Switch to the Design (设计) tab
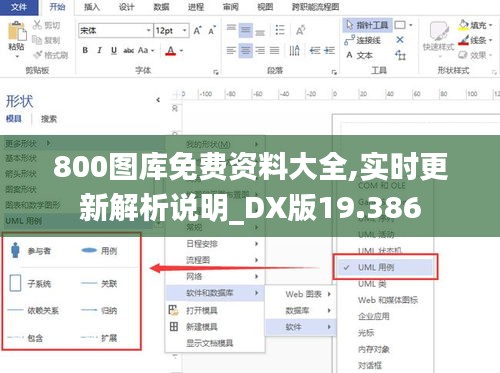Screen dimensions: 500x373 126,7
